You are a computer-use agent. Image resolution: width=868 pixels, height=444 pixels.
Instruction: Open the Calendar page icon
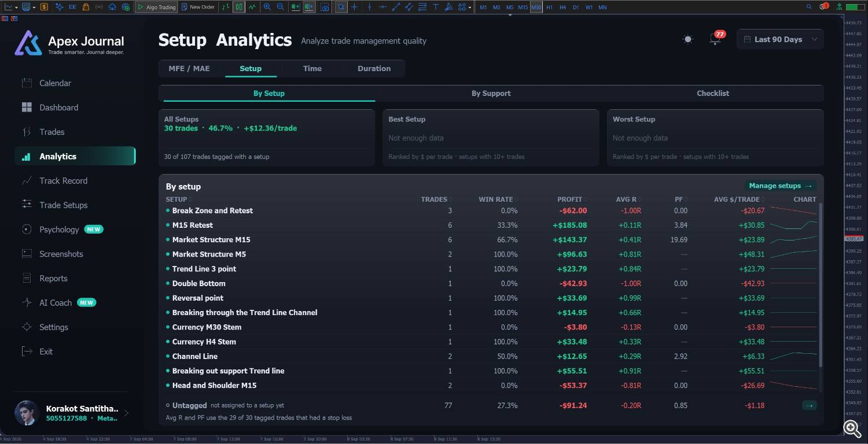27,83
